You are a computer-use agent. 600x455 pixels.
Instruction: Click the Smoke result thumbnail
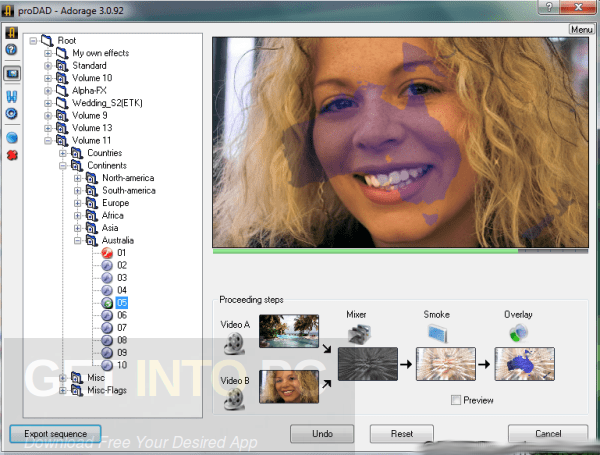[446, 364]
